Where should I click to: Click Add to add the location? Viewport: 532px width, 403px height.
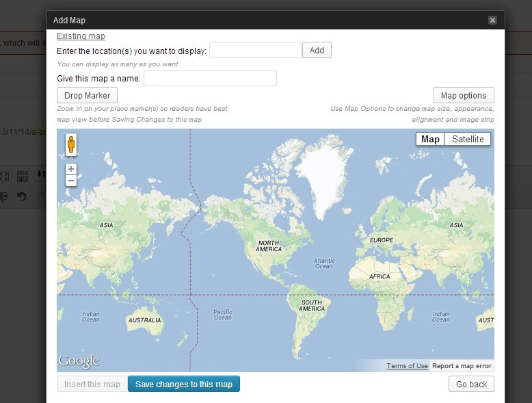(317, 50)
